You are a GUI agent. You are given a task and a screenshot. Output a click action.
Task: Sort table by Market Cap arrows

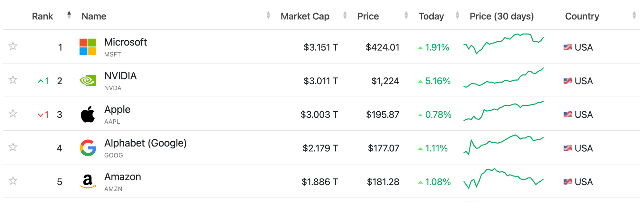[345, 15]
